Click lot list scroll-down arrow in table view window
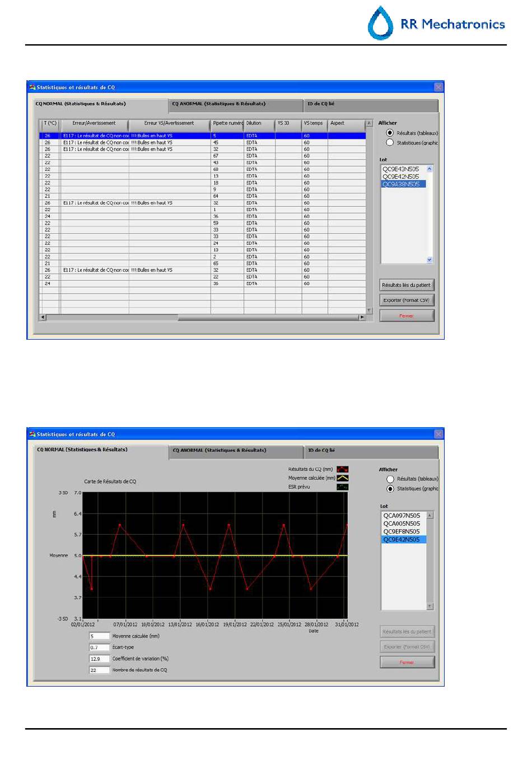 click(x=430, y=260)
